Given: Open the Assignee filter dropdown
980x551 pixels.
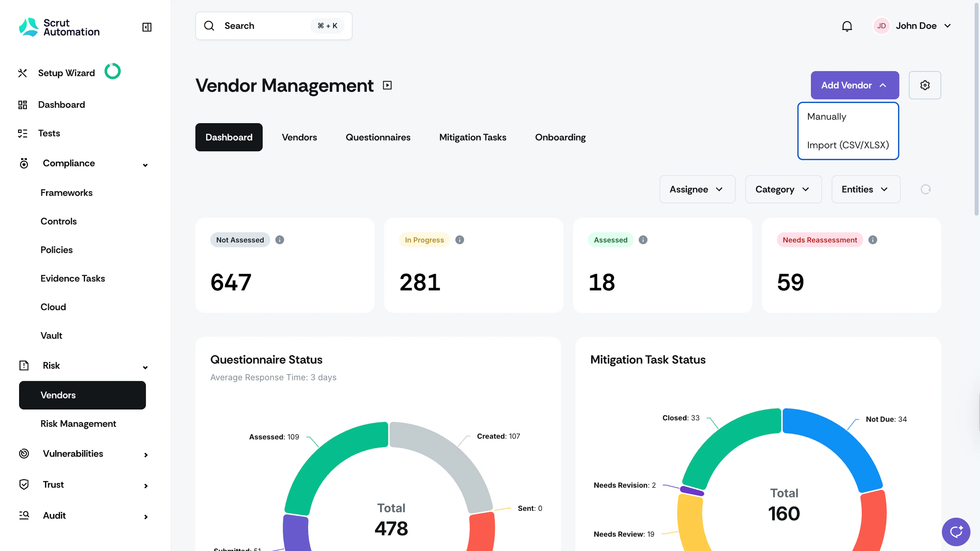Looking at the screenshot, I should click(697, 189).
